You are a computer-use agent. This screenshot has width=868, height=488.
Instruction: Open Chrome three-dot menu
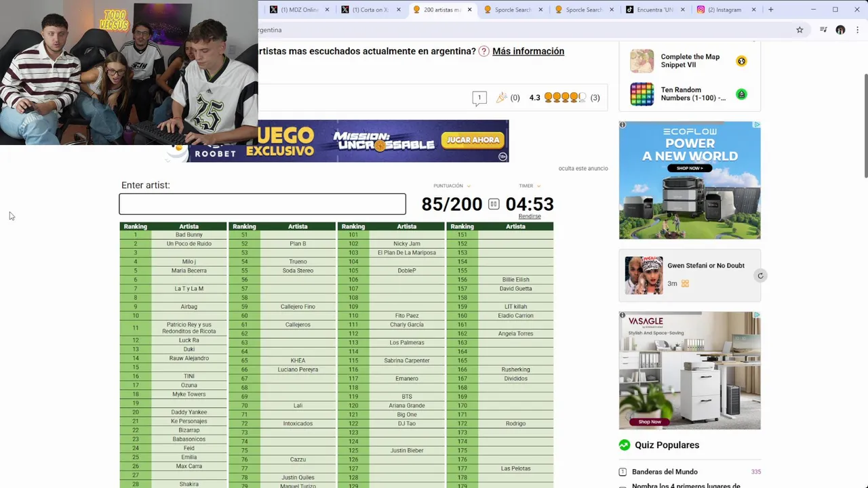point(857,30)
